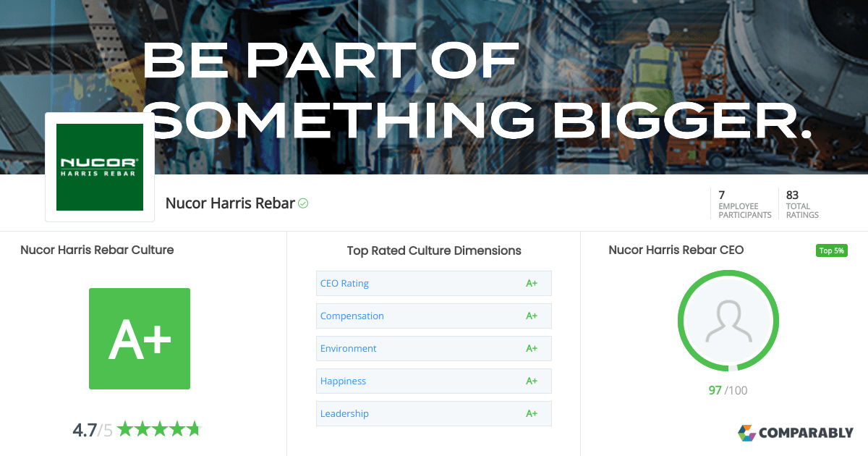Click the 97/100 CEO score

[x=728, y=389]
